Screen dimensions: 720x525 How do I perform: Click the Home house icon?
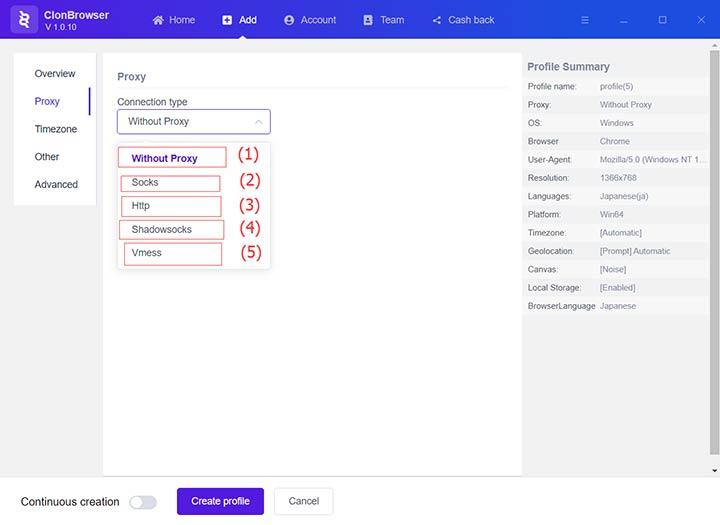pyautogui.click(x=158, y=20)
